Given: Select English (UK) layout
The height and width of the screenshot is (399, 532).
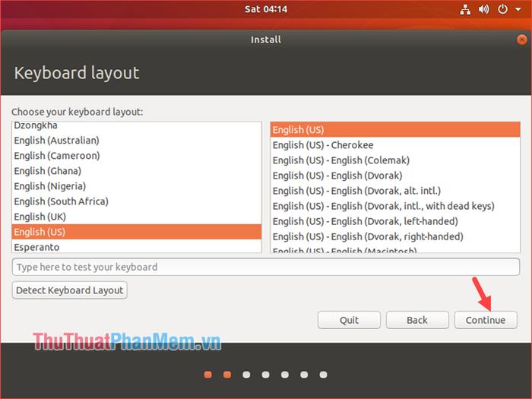Looking at the screenshot, I should 137,217.
